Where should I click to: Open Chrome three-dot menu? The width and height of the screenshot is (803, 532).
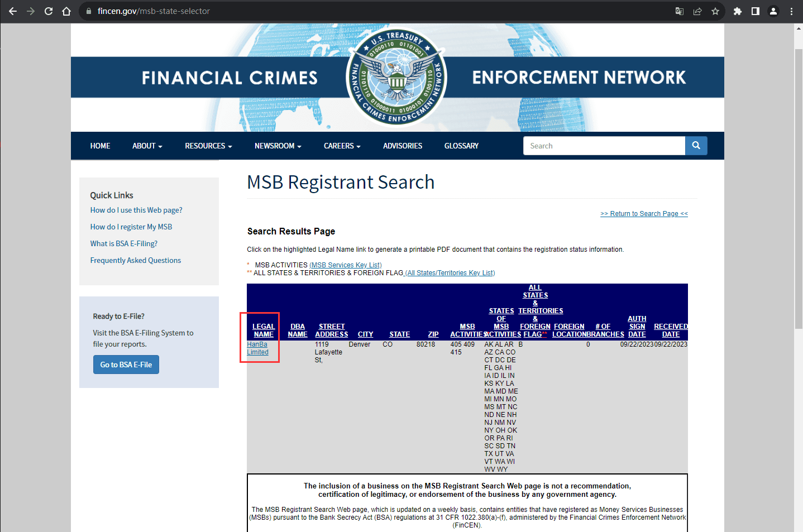(791, 11)
